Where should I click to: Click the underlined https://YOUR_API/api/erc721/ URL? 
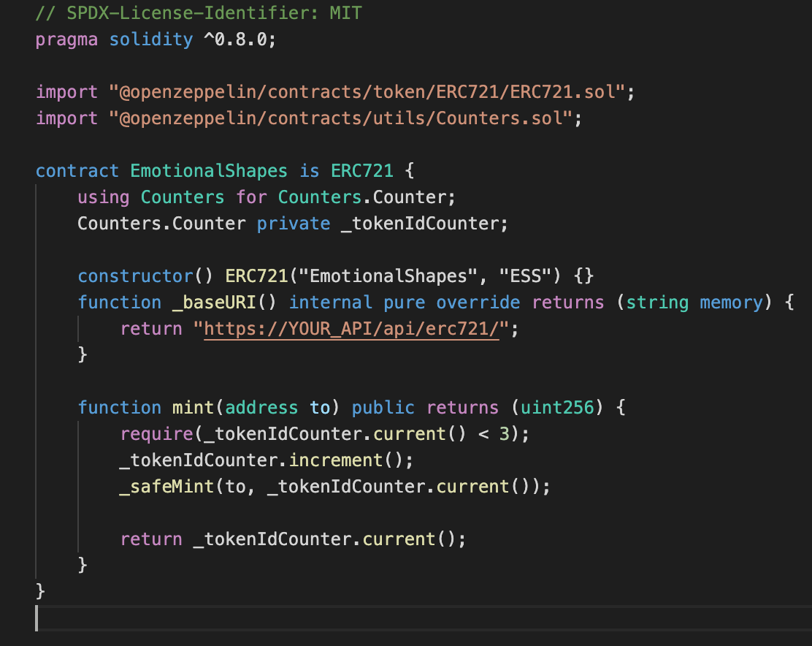pyautogui.click(x=352, y=328)
